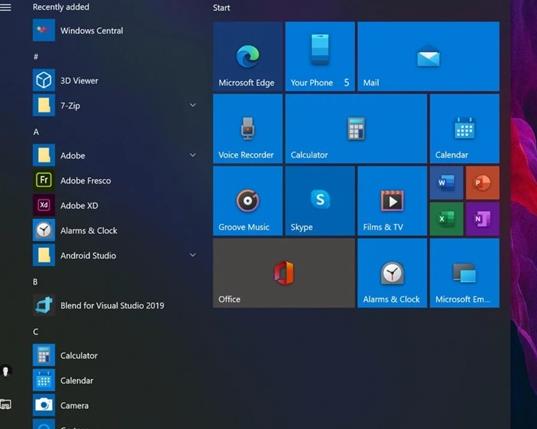Launch Word from the small tile
The width and height of the screenshot is (537, 429).
click(x=447, y=183)
